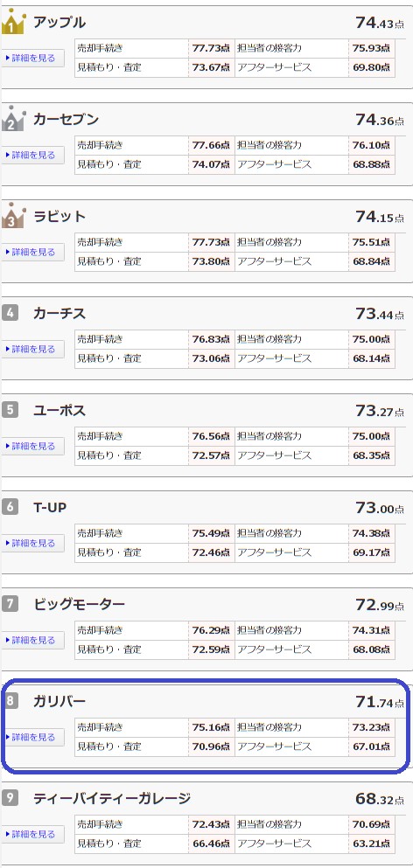The width and height of the screenshot is (413, 868).
Task: Open 詳細を見る for T-UP
Action: [32, 543]
